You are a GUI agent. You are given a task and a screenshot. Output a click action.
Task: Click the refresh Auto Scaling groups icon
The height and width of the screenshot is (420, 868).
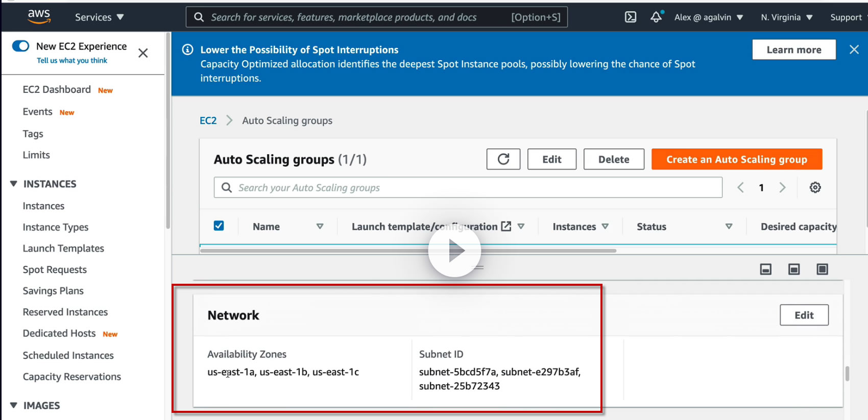tap(503, 159)
